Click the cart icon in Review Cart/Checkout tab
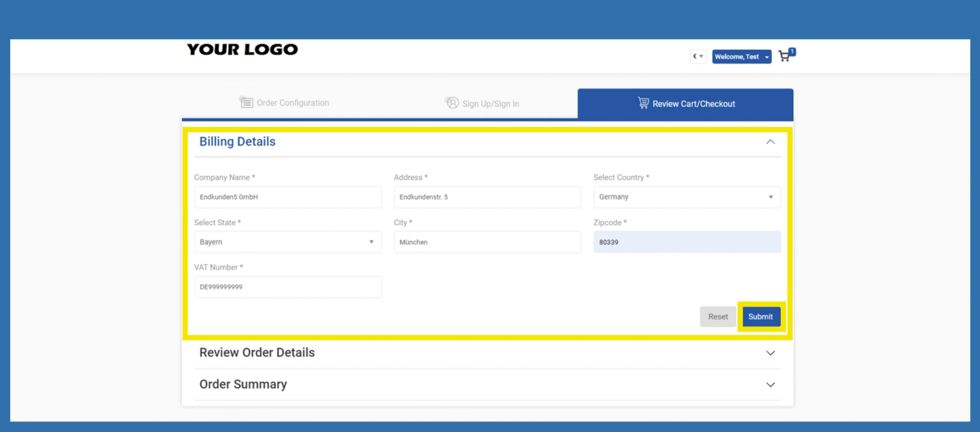 [x=643, y=103]
